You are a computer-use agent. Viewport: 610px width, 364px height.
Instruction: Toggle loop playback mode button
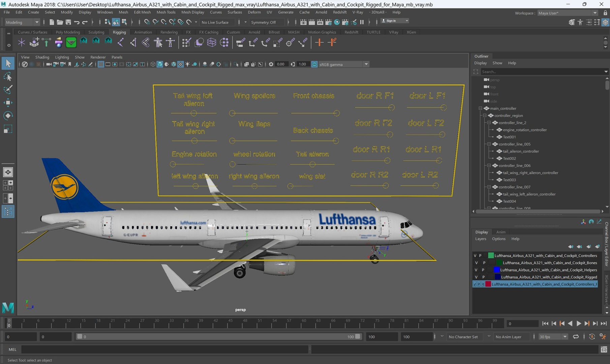coord(576,337)
